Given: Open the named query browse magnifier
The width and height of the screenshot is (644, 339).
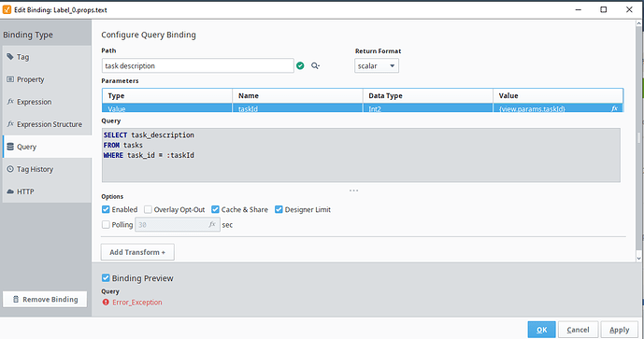Looking at the screenshot, I should (315, 65).
